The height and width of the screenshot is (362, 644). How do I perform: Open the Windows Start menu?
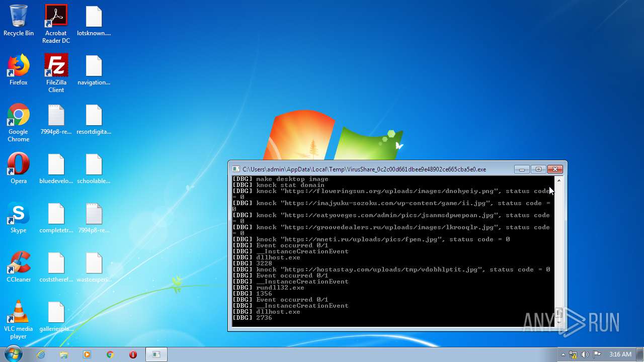[x=13, y=354]
